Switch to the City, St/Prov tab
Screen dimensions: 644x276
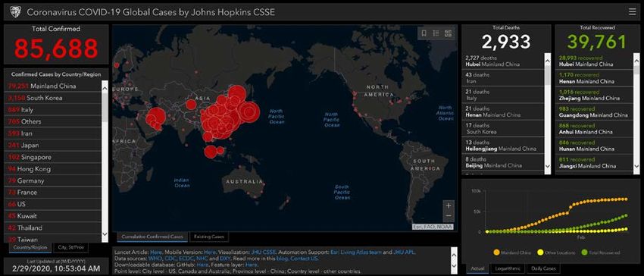(x=70, y=247)
